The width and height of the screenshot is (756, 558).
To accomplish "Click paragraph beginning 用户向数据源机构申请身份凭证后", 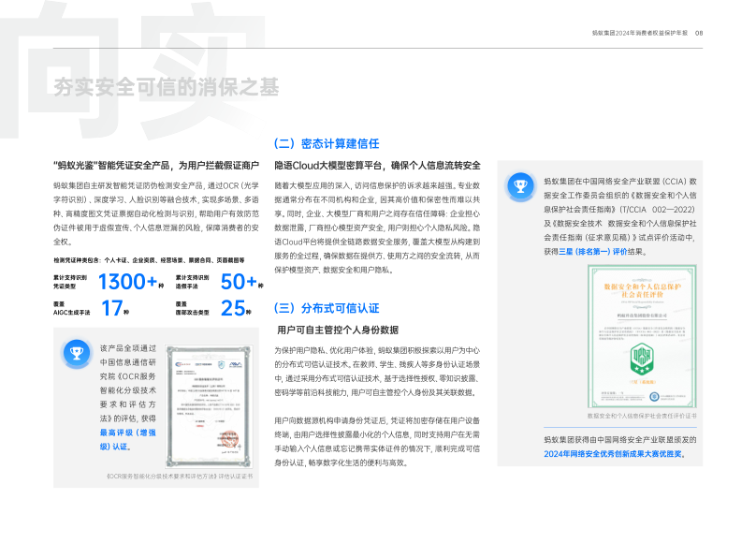I will click(x=377, y=442).
